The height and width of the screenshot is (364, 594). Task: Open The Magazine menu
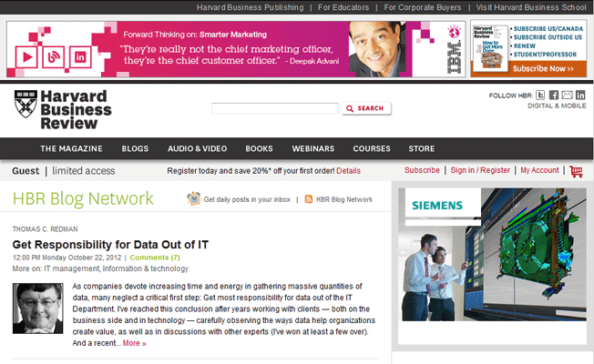[71, 148]
